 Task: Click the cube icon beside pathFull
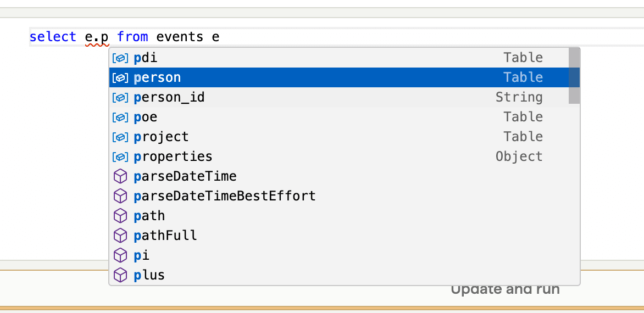point(120,236)
